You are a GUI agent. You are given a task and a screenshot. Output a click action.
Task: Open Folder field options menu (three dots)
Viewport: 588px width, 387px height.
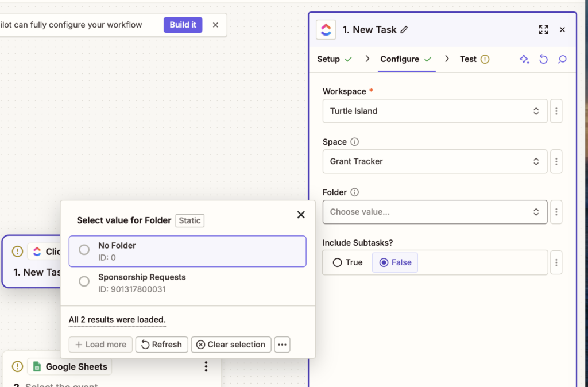point(556,212)
